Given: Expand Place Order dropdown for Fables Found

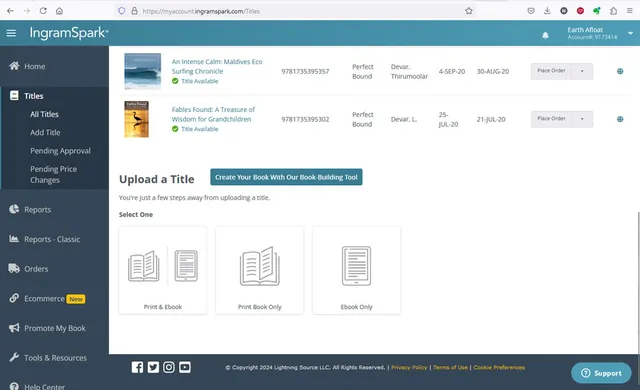Looking at the screenshot, I should pyautogui.click(x=582, y=119).
